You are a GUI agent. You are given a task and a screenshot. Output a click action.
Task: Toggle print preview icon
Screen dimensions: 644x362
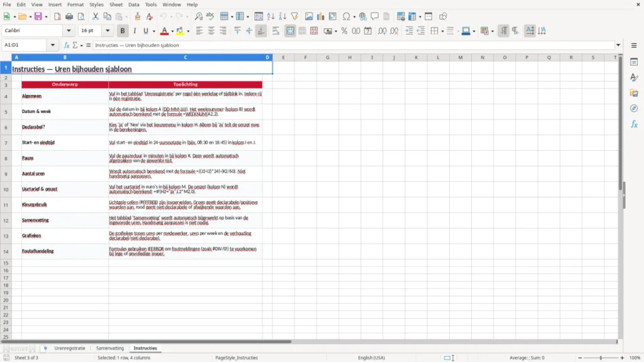[x=81, y=16]
